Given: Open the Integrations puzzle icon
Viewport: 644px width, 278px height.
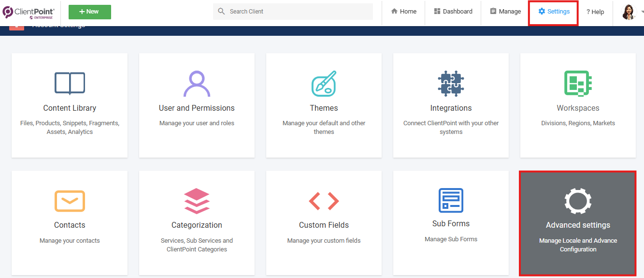Looking at the screenshot, I should (451, 84).
